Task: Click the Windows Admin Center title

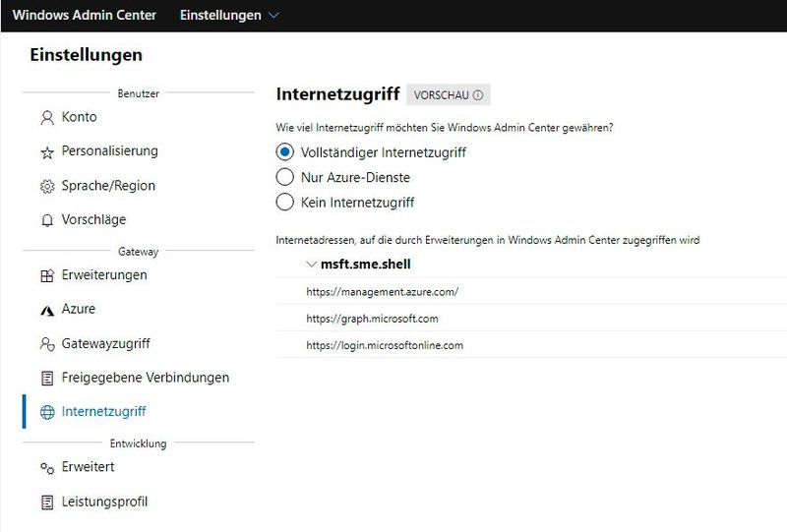Action: (85, 15)
